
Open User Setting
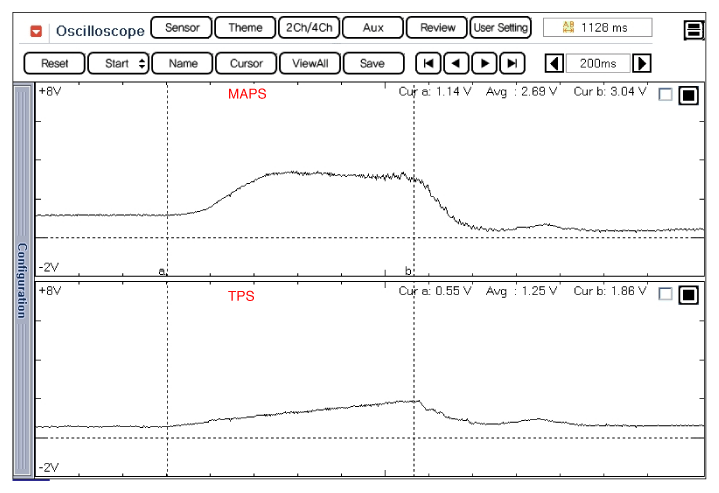pyautogui.click(x=500, y=28)
